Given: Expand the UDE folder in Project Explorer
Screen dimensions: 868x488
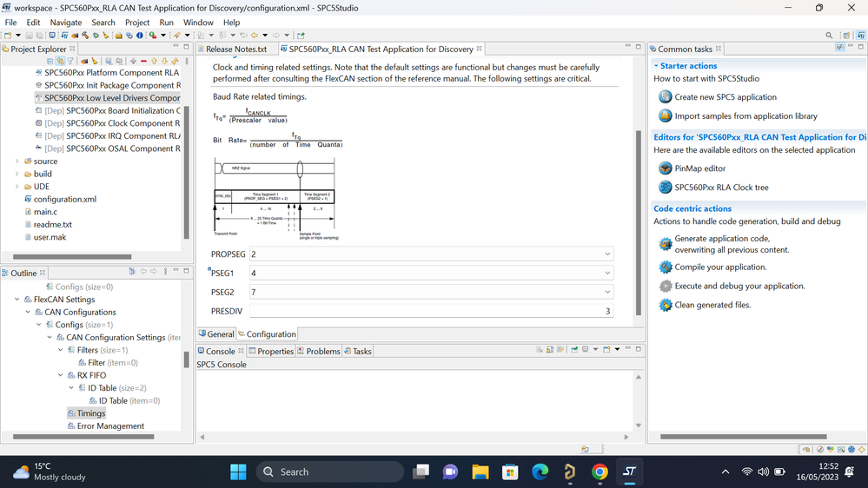Looking at the screenshot, I should click(x=17, y=187).
